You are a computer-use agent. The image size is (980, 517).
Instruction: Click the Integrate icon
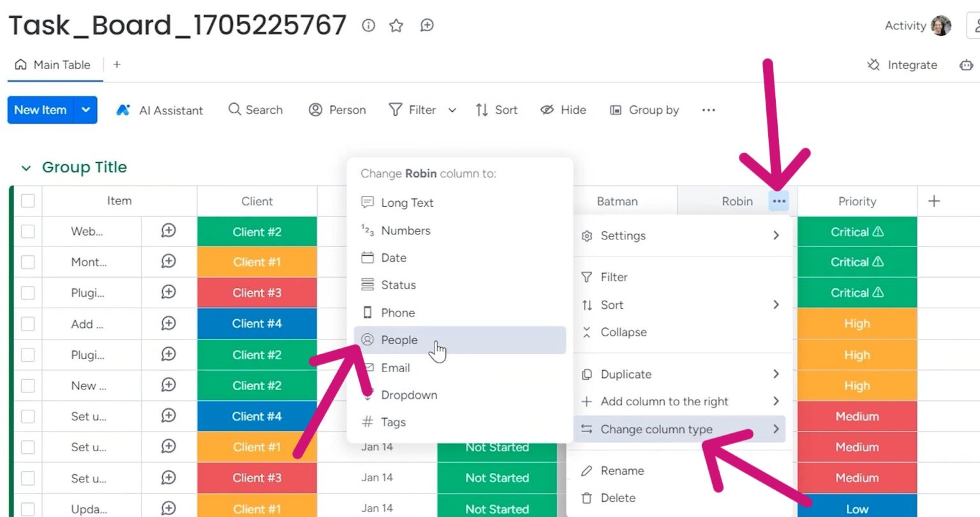874,64
